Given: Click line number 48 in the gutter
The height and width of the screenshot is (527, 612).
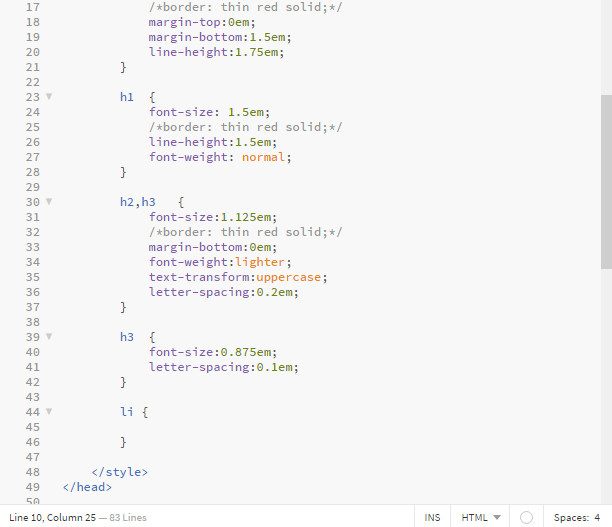Looking at the screenshot, I should tap(31, 472).
